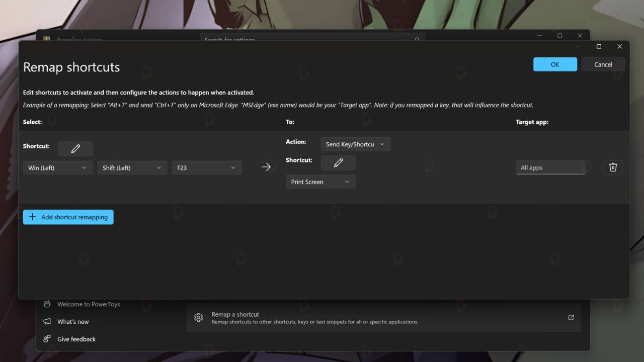Click the To: column label
Viewport: 644px width, 362px height.
290,122
